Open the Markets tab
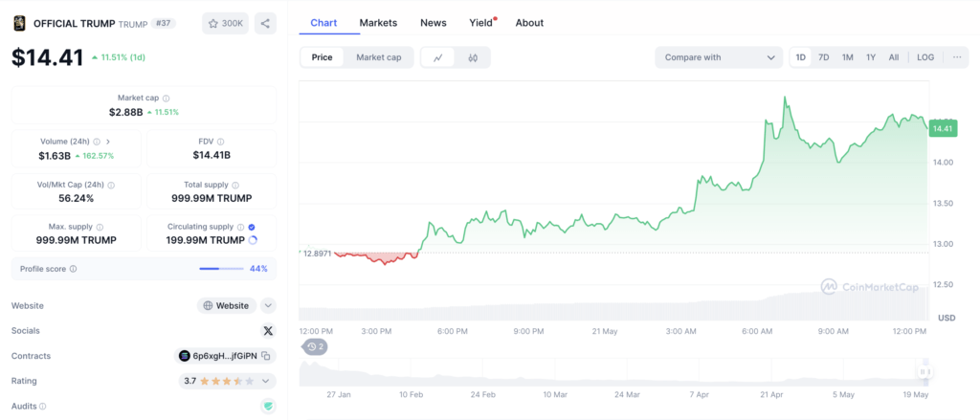This screenshot has height=420, width=980. click(x=378, y=23)
